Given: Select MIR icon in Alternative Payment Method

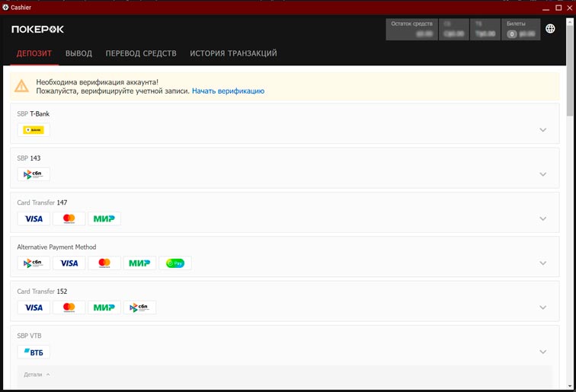Looking at the screenshot, I should click(139, 263).
